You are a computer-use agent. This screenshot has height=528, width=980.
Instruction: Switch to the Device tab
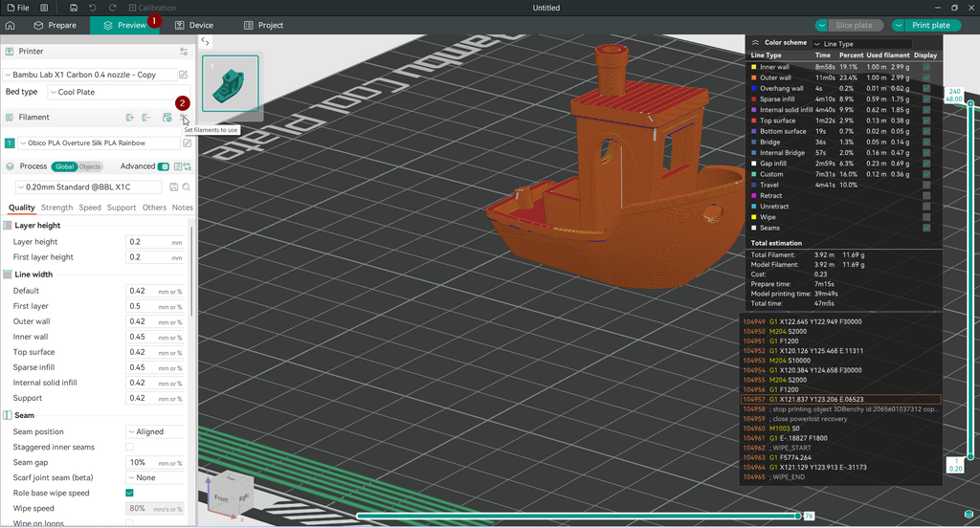tap(194, 25)
